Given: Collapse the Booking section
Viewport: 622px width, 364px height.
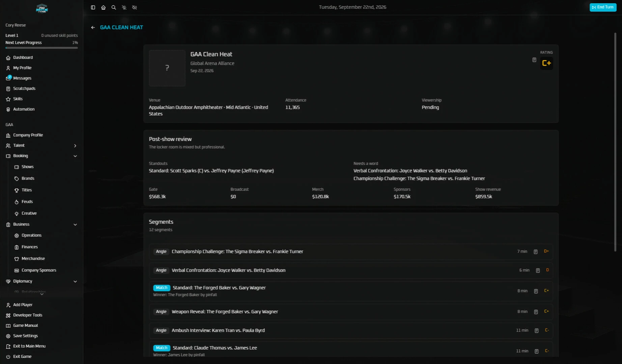Looking at the screenshot, I should click(75, 156).
